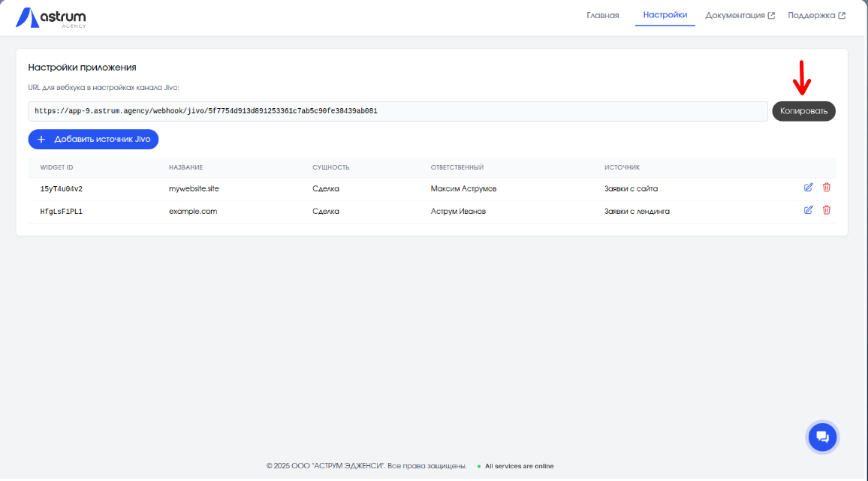Viewport: 868px width, 481px height.
Task: Go to the Главная tab
Action: (602, 16)
